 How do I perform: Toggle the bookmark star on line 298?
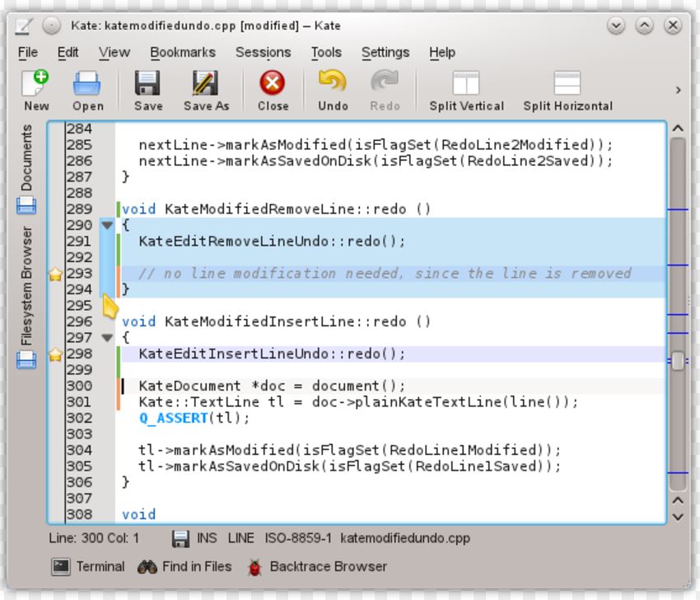click(55, 354)
